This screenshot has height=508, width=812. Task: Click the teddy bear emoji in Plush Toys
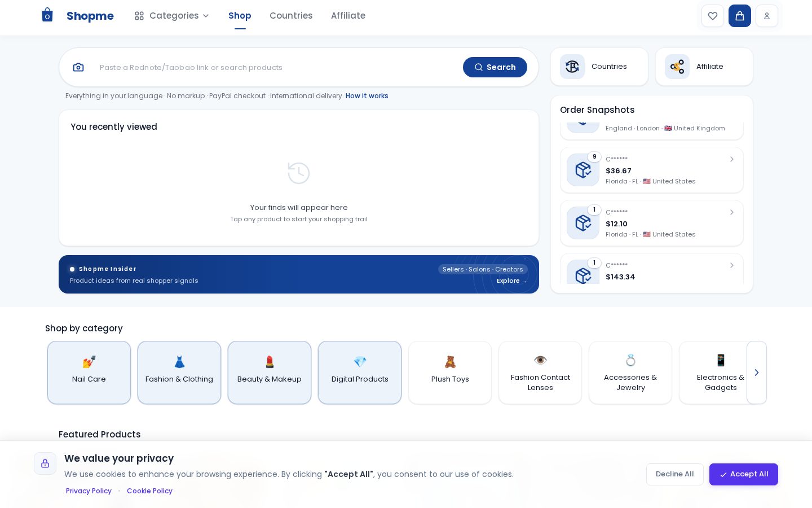click(x=450, y=362)
